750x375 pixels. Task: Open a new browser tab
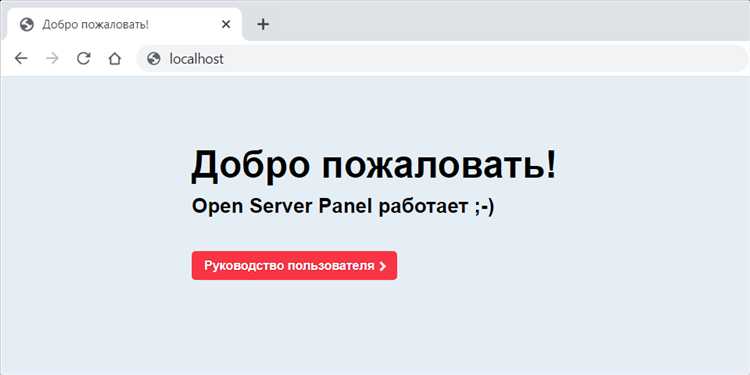263,24
